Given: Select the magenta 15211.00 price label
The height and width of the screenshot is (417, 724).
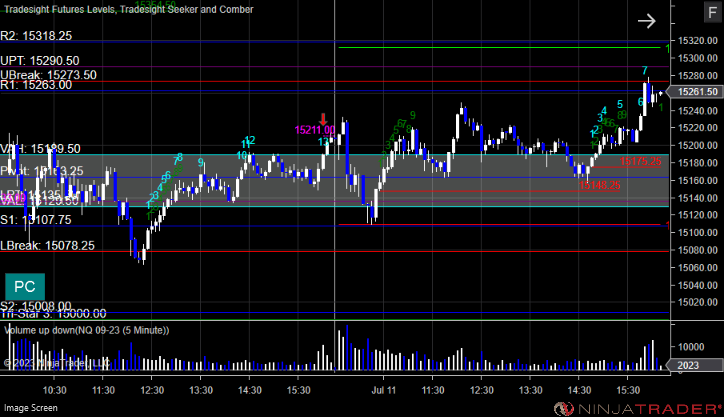Looking at the screenshot, I should click(315, 130).
